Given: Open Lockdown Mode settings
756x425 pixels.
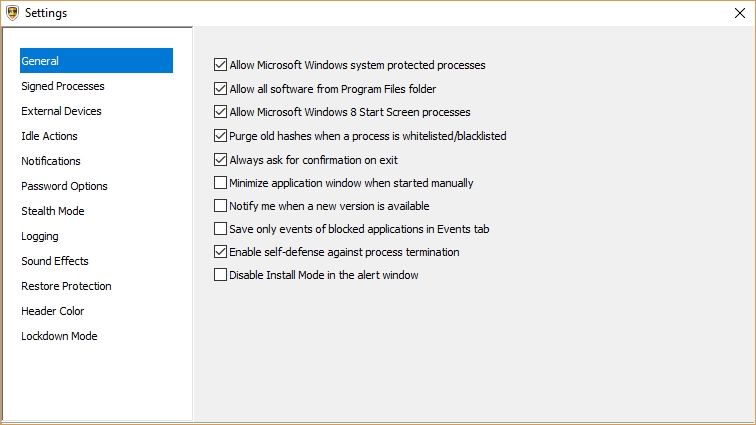Looking at the screenshot, I should click(59, 336).
